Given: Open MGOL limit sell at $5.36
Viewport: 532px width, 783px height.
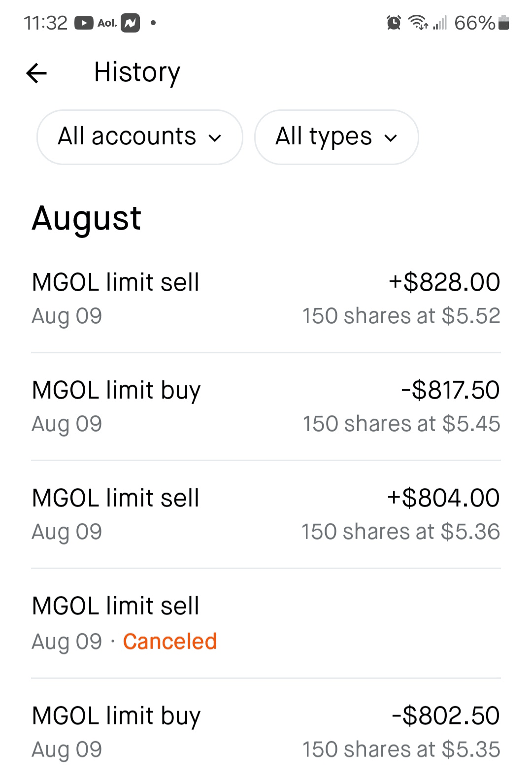Looking at the screenshot, I should 266,514.
